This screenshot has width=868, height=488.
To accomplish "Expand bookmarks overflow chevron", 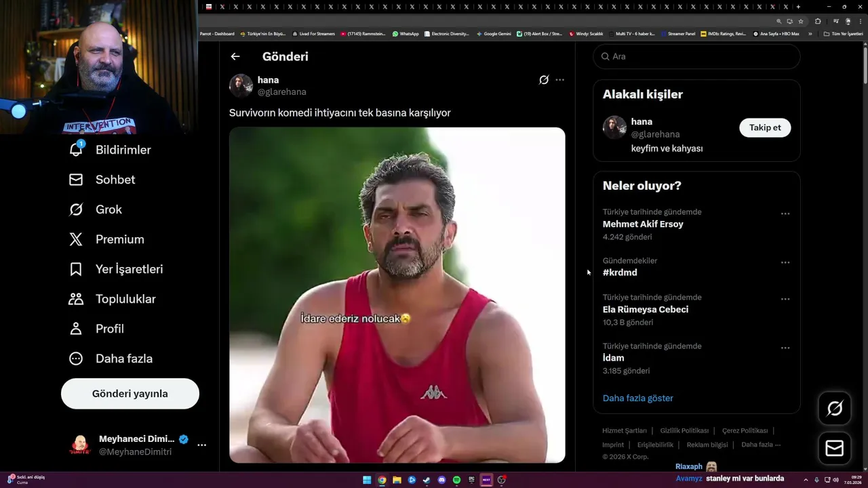I will (x=810, y=34).
